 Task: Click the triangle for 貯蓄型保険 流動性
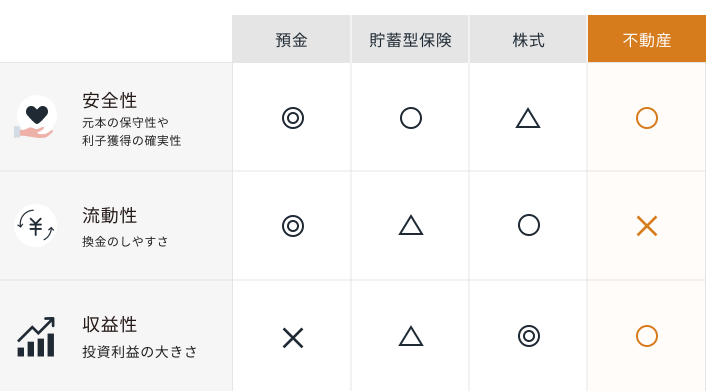click(411, 225)
